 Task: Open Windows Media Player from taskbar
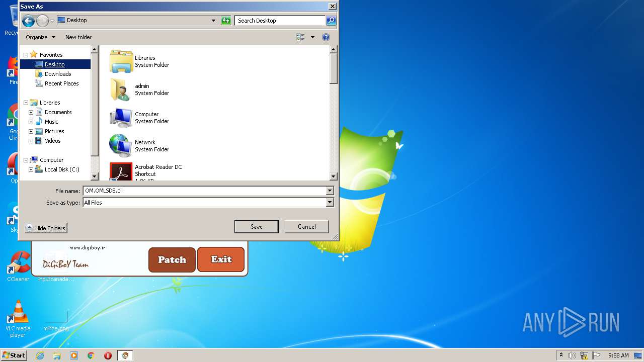pos(74,355)
